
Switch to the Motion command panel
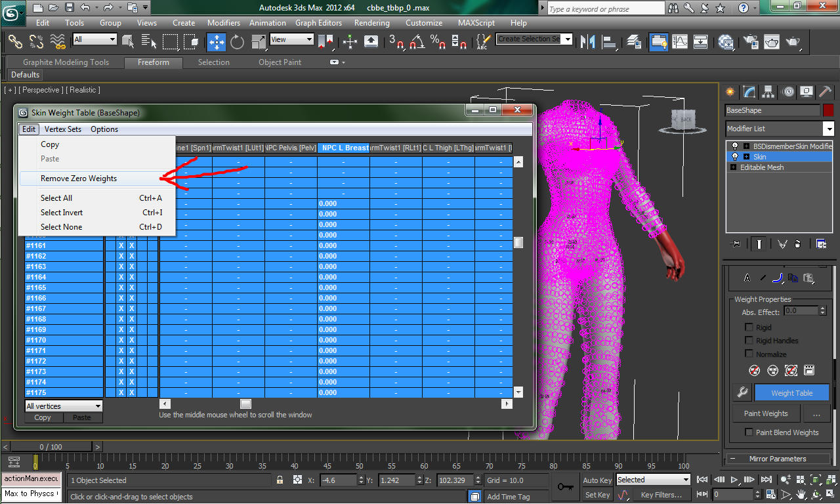pyautogui.click(x=788, y=92)
